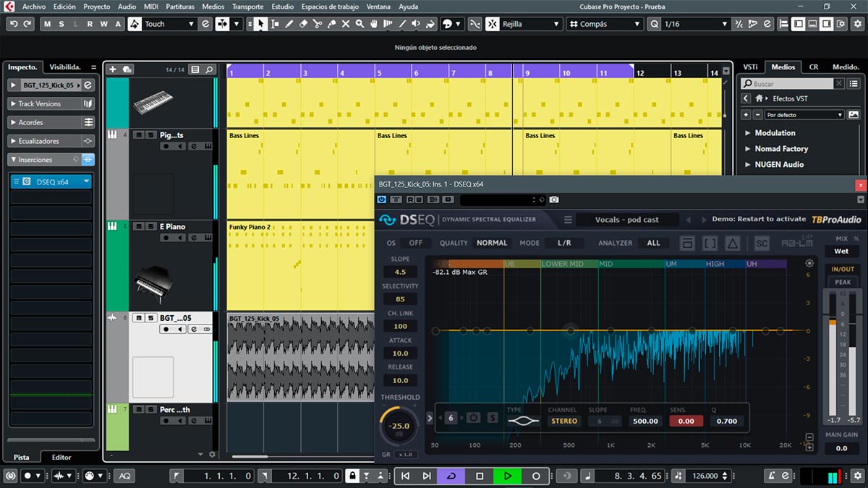Select the Mute X tool

pos(346,24)
